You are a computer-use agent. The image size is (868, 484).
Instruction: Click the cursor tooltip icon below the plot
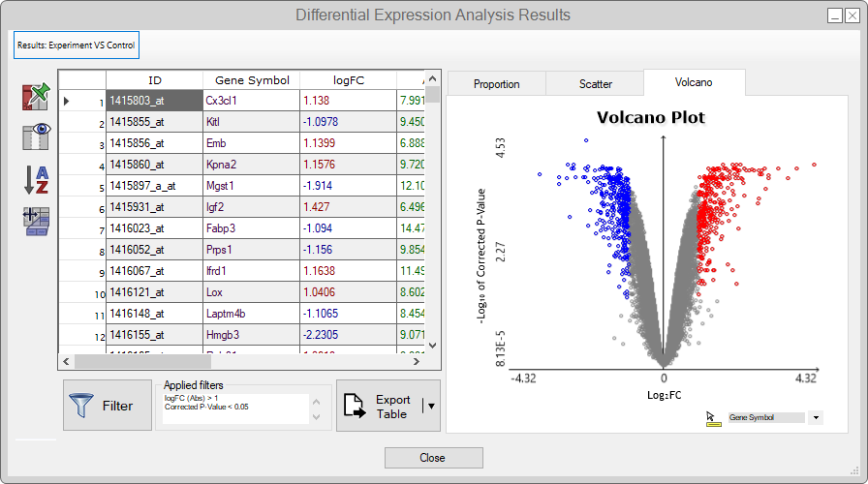[714, 418]
